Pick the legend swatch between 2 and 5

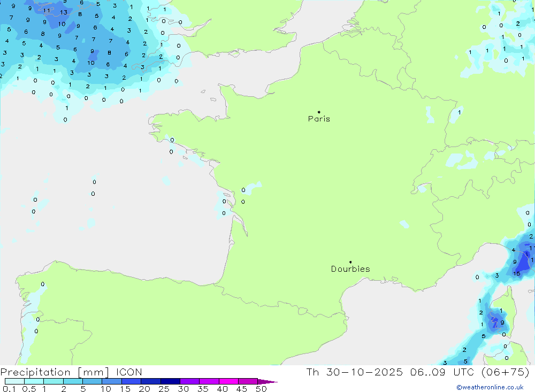coord(73,381)
